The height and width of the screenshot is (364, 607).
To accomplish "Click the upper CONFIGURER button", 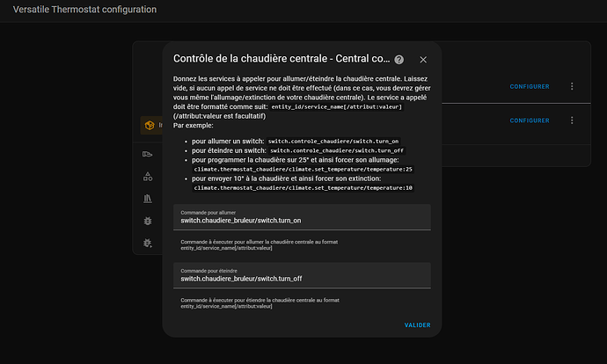I will click(530, 87).
